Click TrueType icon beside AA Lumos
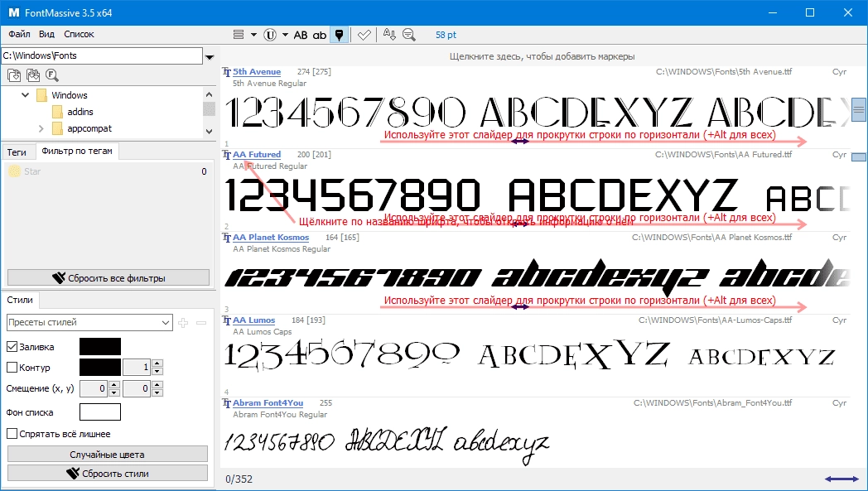This screenshot has height=491, width=868. pyautogui.click(x=226, y=320)
